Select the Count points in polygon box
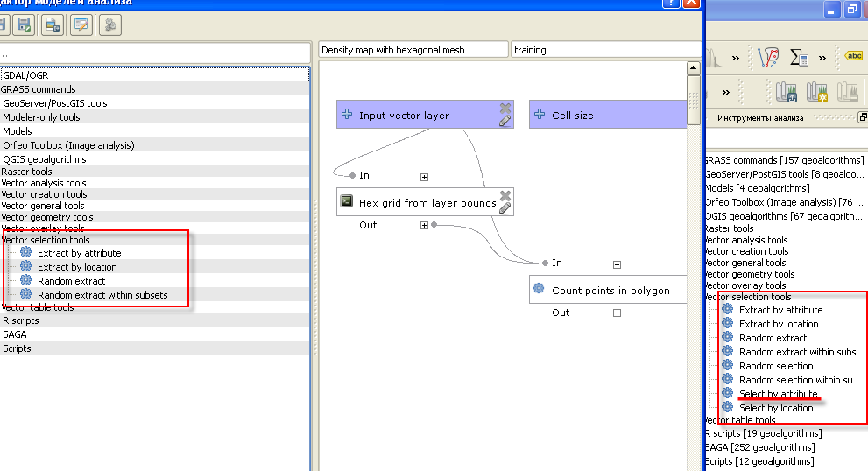The height and width of the screenshot is (471, 868). [x=608, y=289]
